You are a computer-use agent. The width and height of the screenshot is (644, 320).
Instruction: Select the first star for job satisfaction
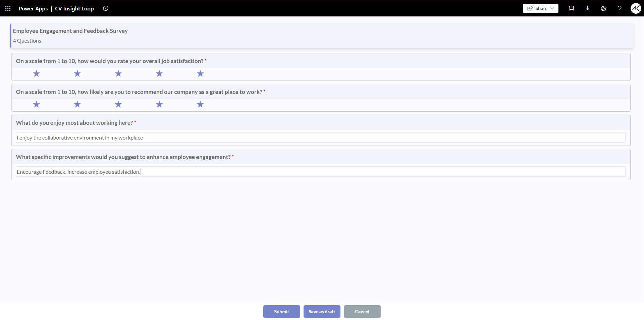pos(36,73)
